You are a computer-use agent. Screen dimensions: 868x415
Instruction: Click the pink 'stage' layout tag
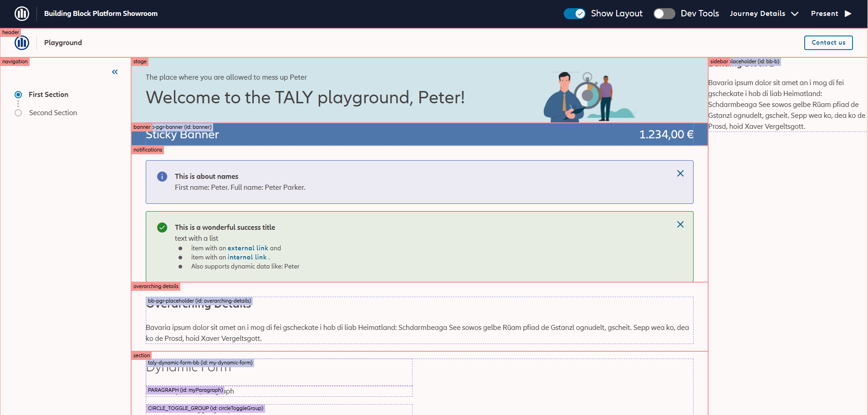[140, 61]
